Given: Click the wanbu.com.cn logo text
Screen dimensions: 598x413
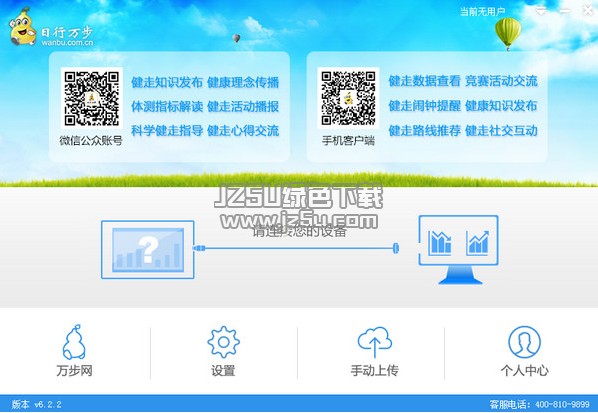Looking at the screenshot, I should 67,42.
